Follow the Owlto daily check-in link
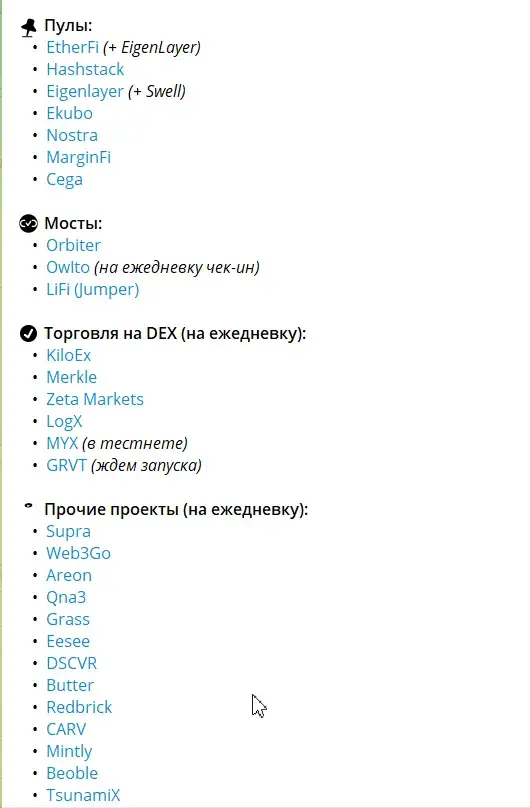Screen dimensions: 530x808 68,267
